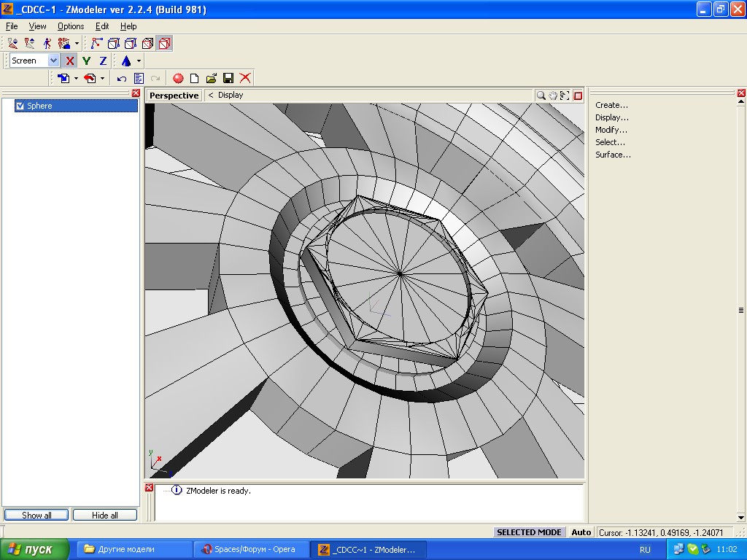Click the open folder icon in toolbar
The image size is (747, 560).
click(212, 78)
